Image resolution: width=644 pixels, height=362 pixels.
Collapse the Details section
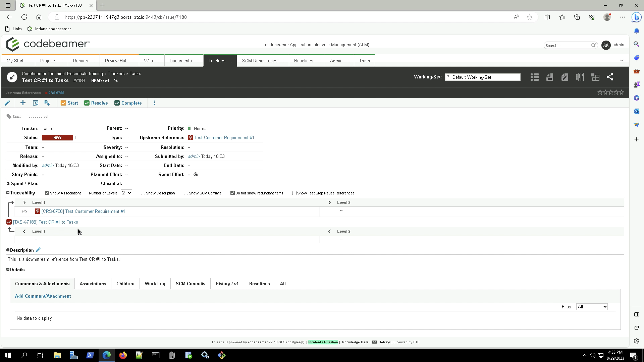[8, 269]
